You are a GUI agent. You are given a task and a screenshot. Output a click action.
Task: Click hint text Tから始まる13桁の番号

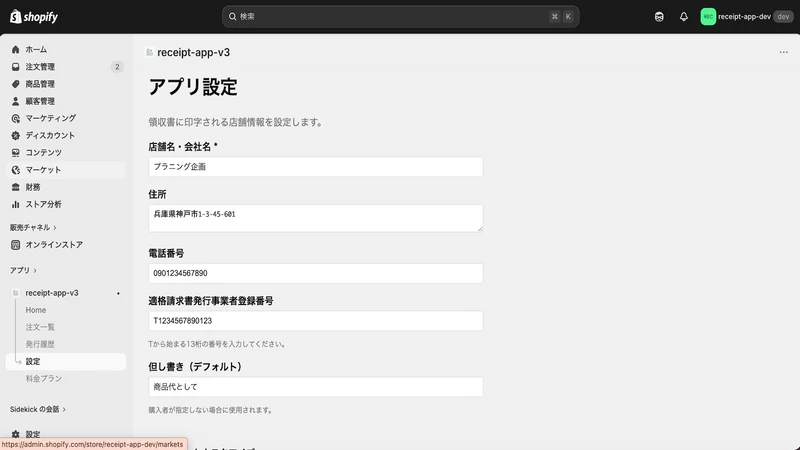pyautogui.click(x=216, y=344)
